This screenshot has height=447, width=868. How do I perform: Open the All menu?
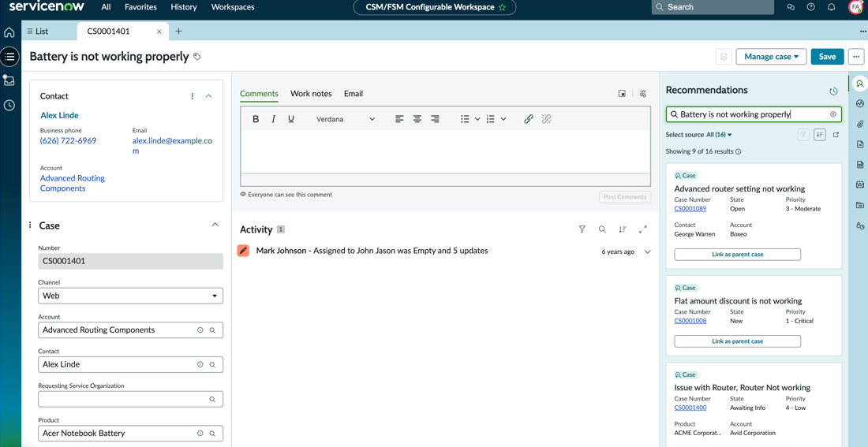tap(107, 7)
